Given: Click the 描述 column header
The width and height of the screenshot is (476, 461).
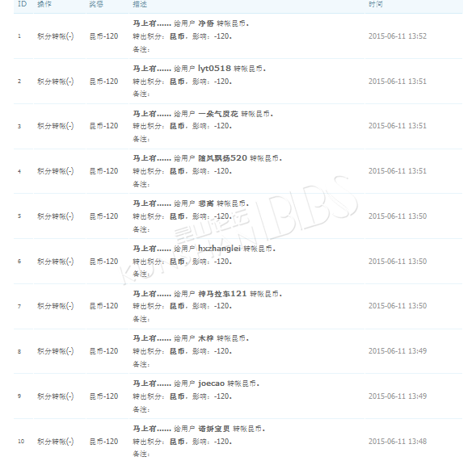Looking at the screenshot, I should pyautogui.click(x=140, y=4).
